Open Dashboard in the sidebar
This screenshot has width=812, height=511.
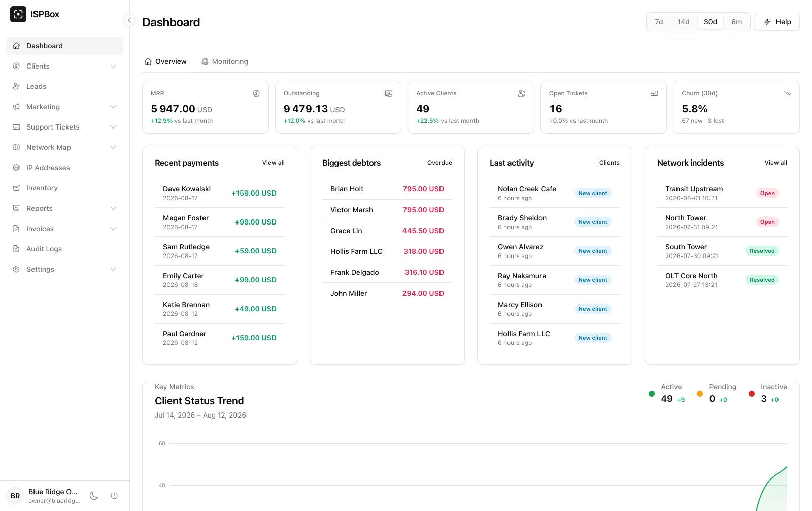64,46
